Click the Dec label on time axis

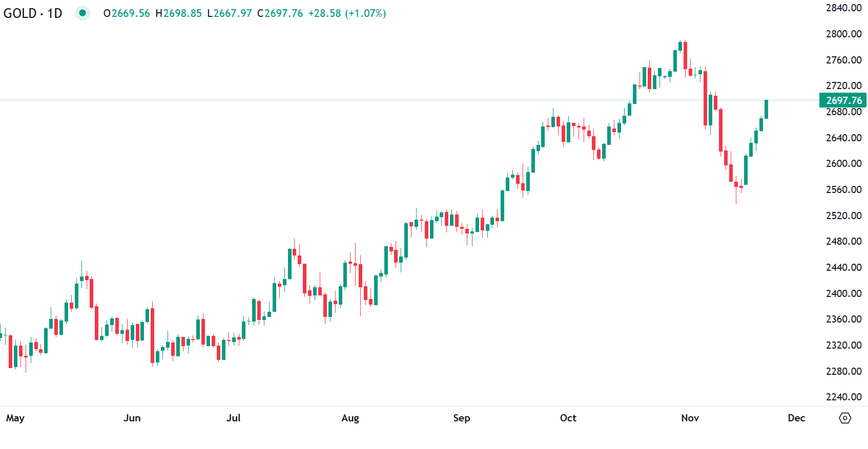[x=796, y=418]
